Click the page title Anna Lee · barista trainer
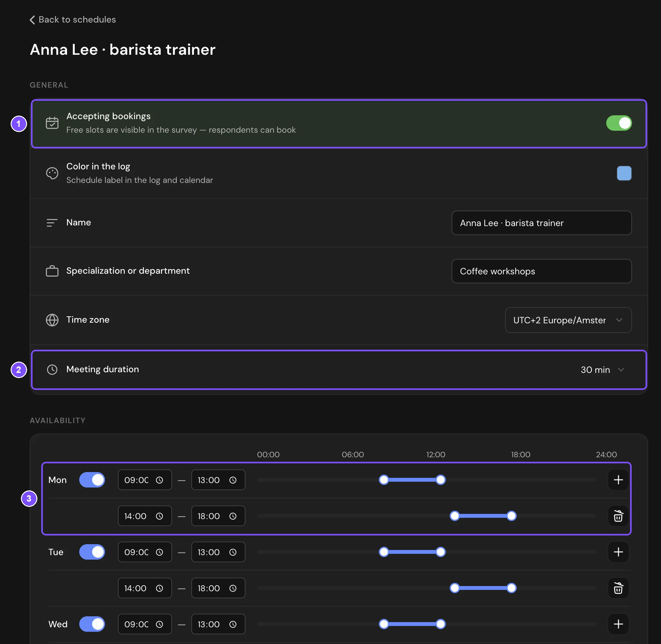This screenshot has width=661, height=644. 122,50
